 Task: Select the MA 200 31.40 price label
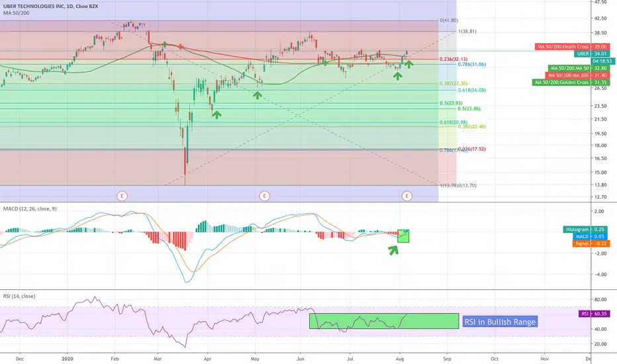pos(577,75)
